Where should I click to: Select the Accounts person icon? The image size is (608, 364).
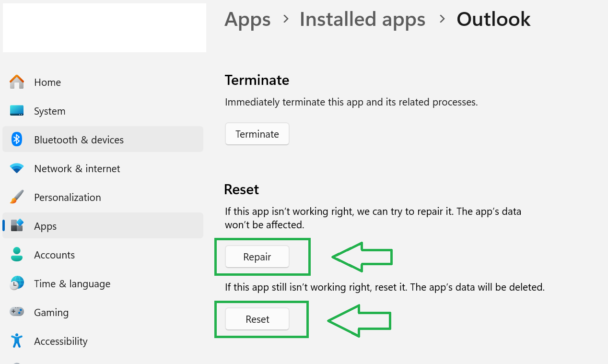pyautogui.click(x=17, y=255)
